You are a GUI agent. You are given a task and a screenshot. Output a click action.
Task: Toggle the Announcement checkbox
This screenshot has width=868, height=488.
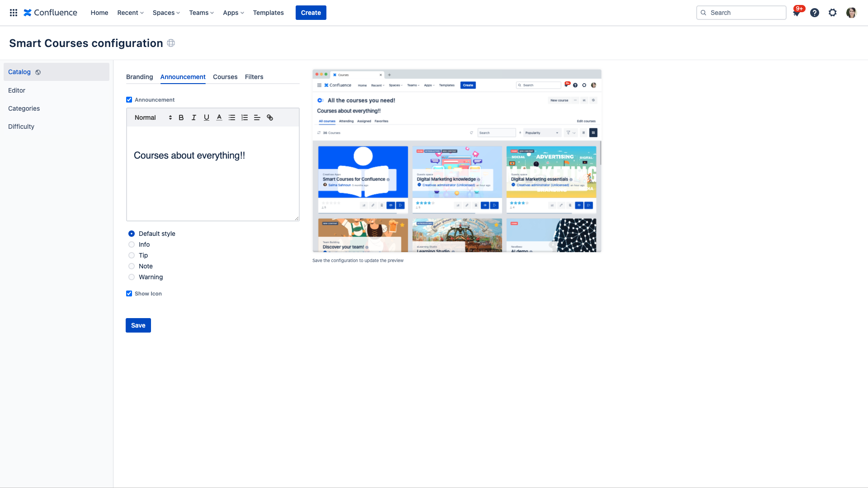click(129, 100)
